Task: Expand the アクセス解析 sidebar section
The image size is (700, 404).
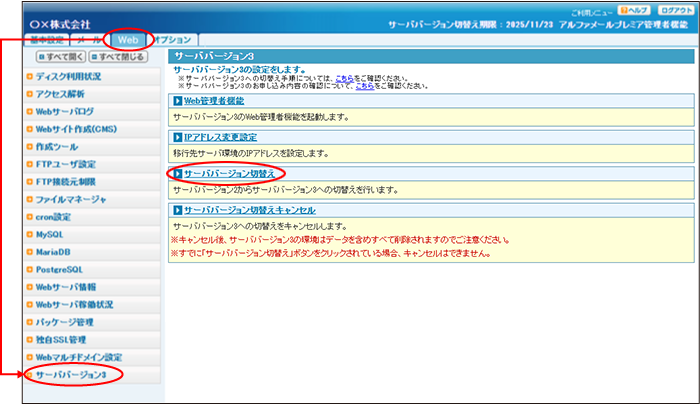Action: [65, 93]
